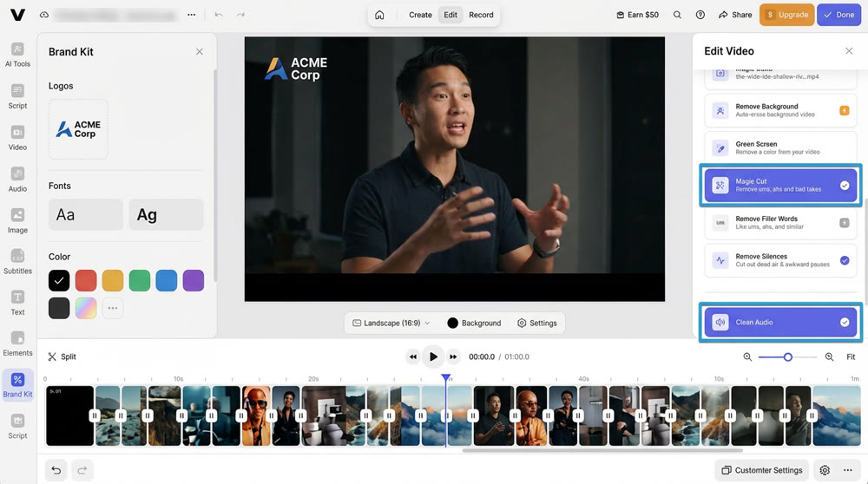Open the Subtitles panel
Viewport: 868px width, 484px height.
pyautogui.click(x=17, y=260)
